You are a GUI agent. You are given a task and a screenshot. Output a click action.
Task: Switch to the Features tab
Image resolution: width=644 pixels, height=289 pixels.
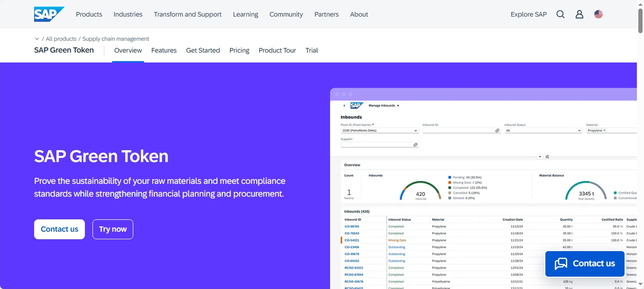coord(164,50)
